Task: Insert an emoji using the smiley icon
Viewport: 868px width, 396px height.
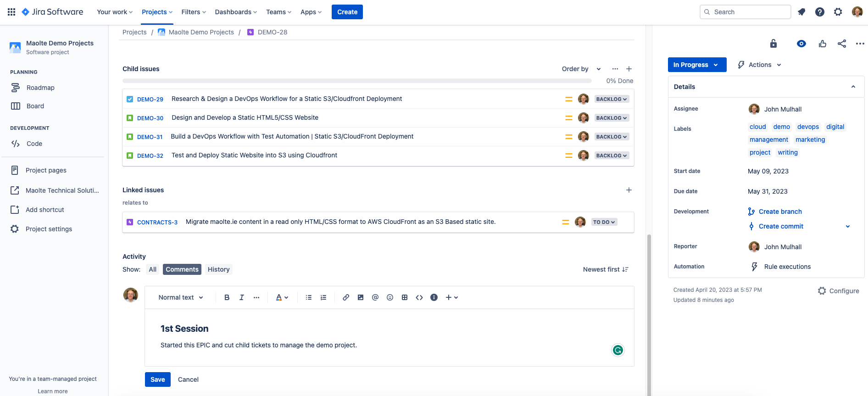Action: click(390, 297)
